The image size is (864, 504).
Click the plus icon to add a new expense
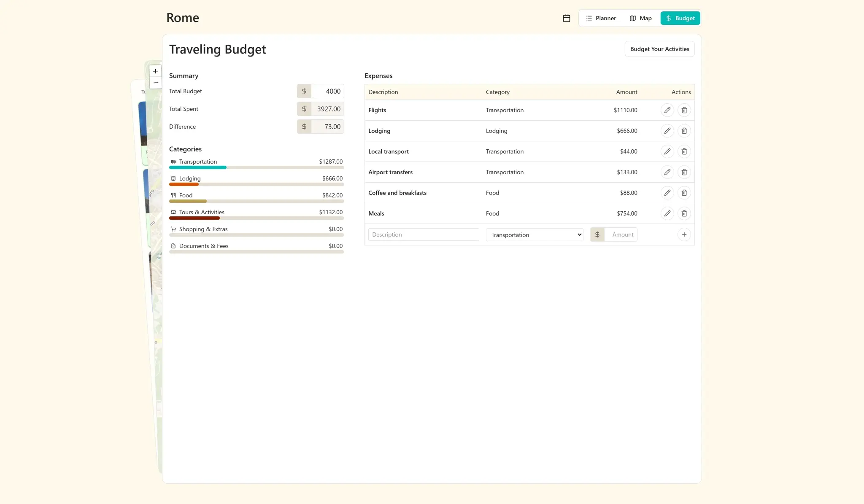(x=684, y=234)
